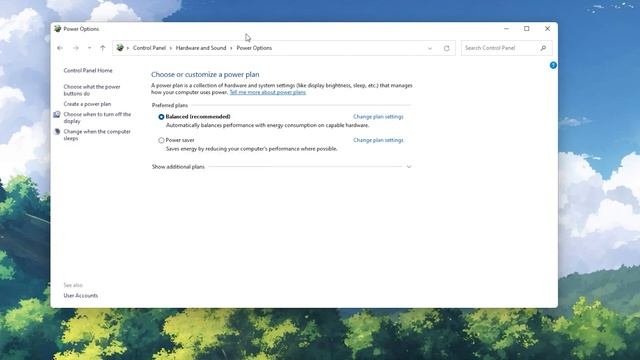Select Control Panel in the breadcrumb

pyautogui.click(x=149, y=48)
